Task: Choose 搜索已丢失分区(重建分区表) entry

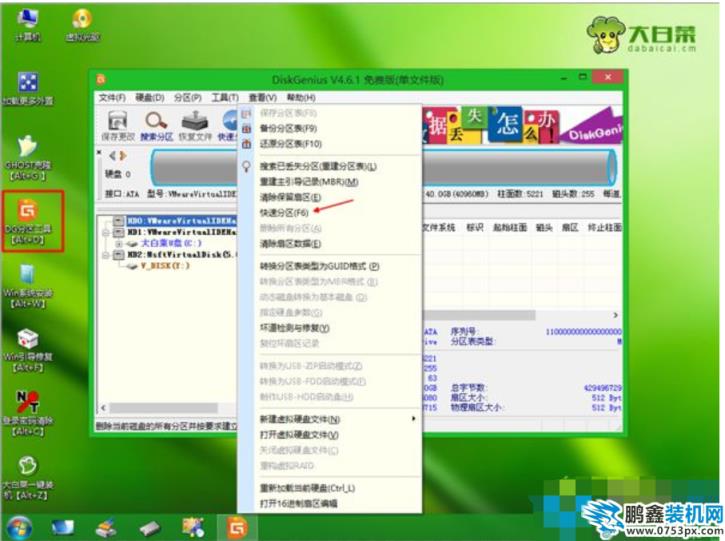Action: pos(318,166)
